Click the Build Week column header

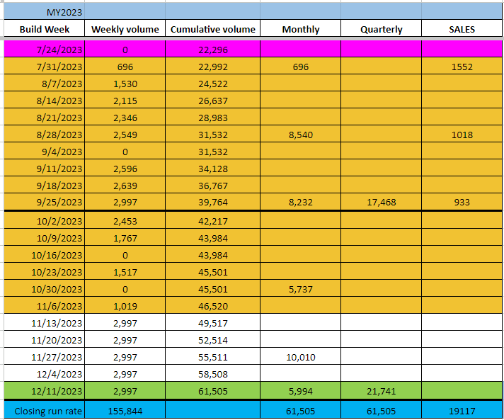[x=44, y=29]
